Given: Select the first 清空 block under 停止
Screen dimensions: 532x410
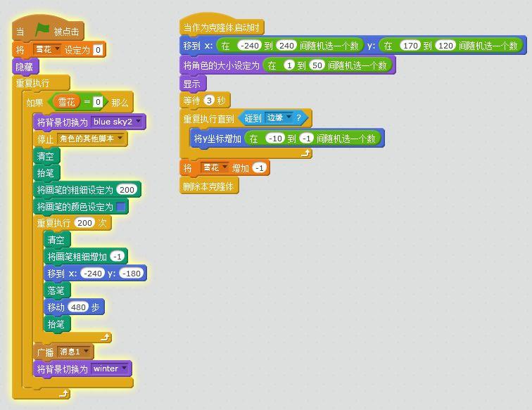Looking at the screenshot, I should pos(46,156).
